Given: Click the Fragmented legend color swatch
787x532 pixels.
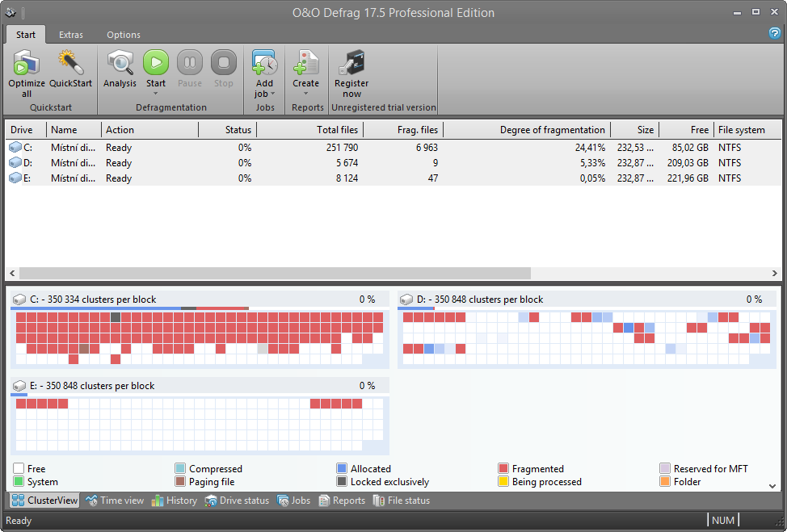Looking at the screenshot, I should [x=503, y=468].
